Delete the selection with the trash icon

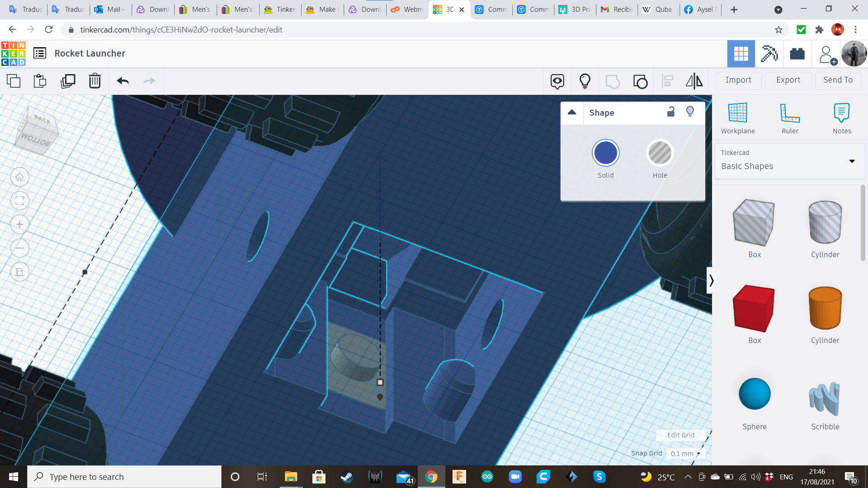(x=94, y=81)
